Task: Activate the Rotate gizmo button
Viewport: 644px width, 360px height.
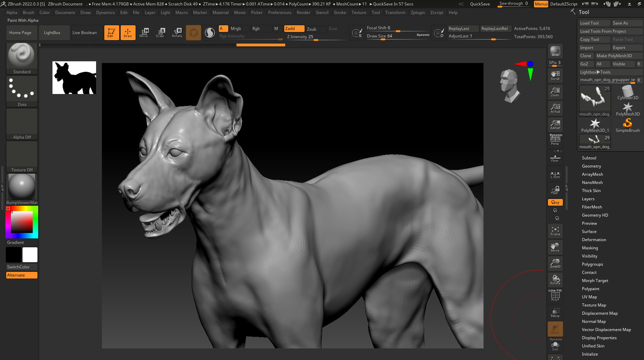Action: [x=177, y=33]
